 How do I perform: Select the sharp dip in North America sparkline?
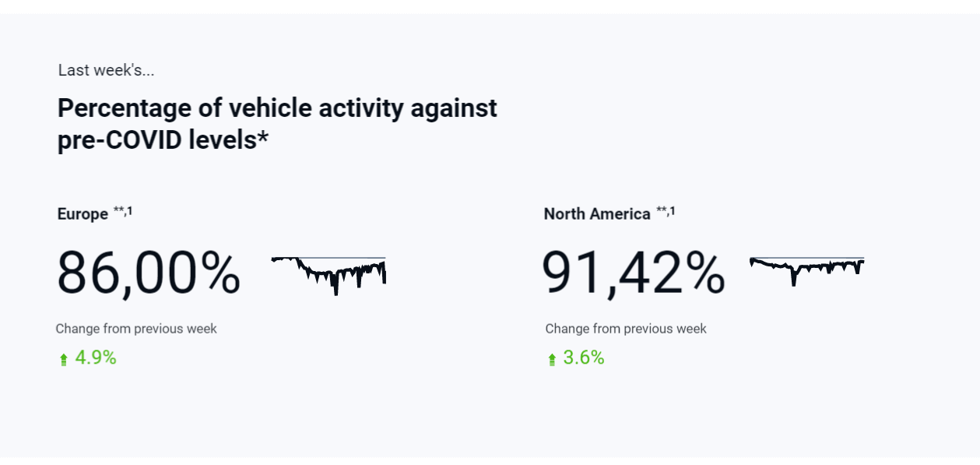point(793,280)
